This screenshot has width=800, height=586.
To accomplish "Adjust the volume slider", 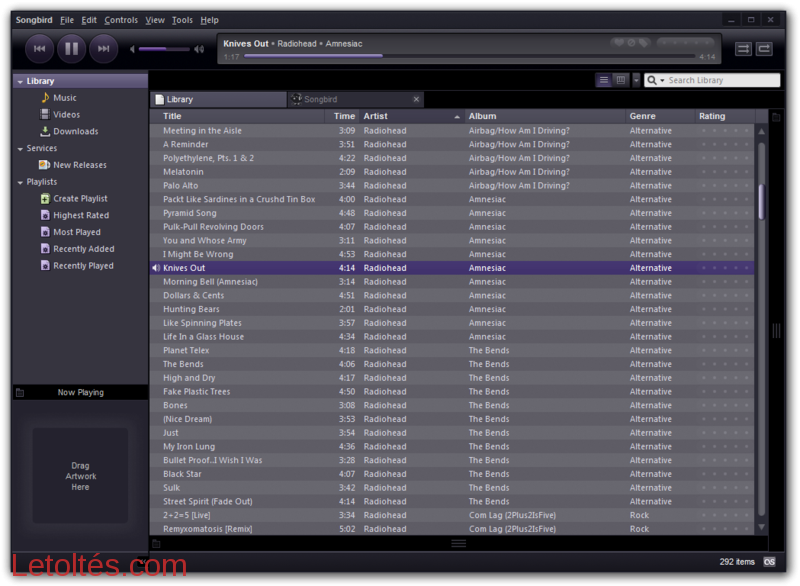I will [x=164, y=49].
